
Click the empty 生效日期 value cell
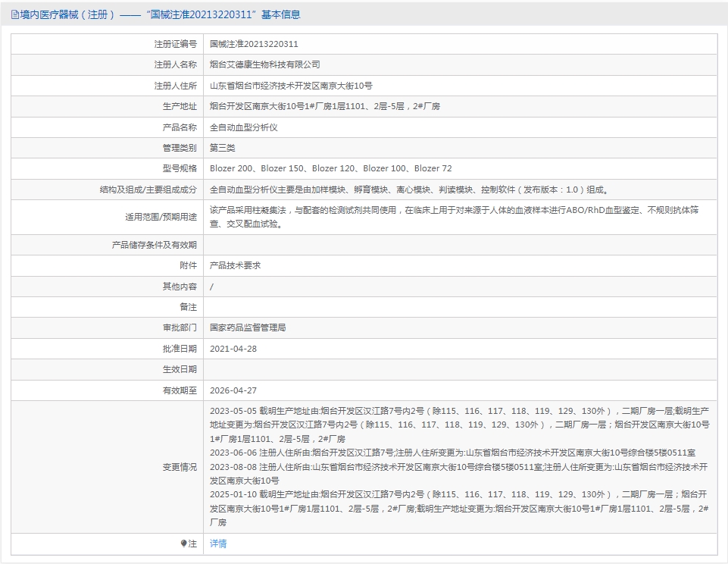point(459,370)
